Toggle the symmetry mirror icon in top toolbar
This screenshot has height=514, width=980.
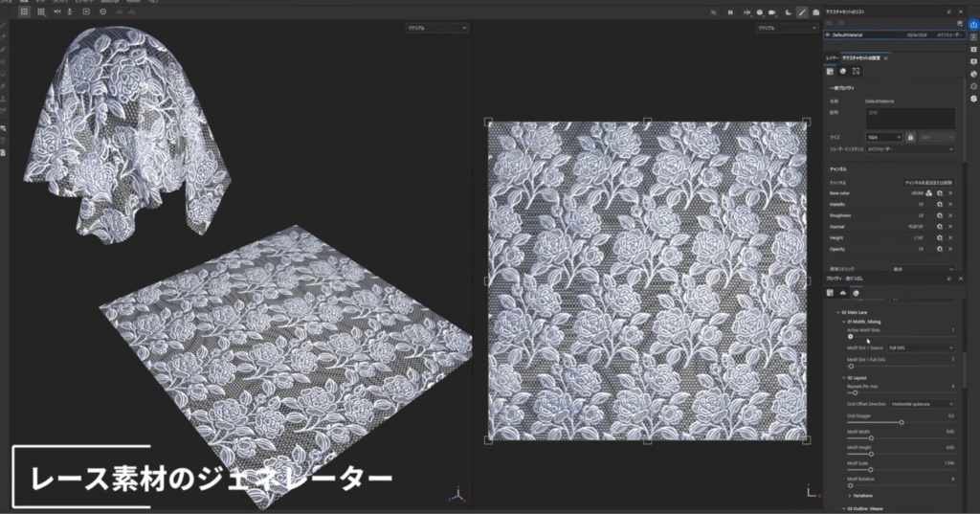57,11
